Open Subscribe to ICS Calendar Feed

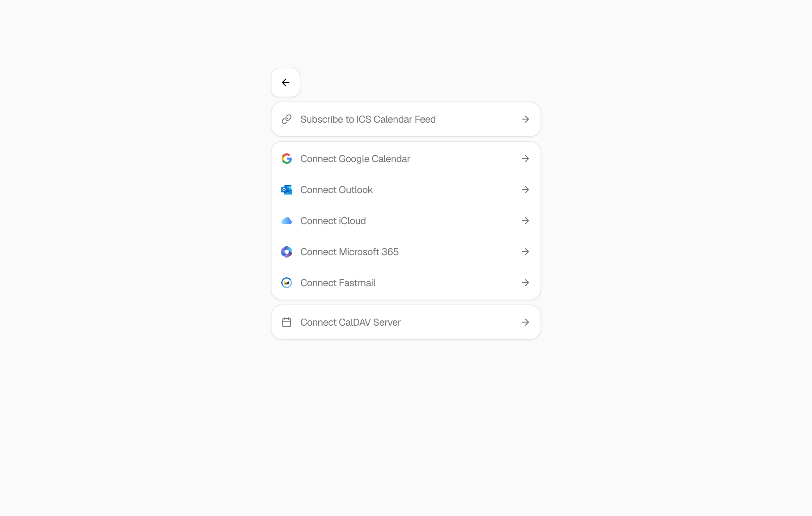pos(368,119)
